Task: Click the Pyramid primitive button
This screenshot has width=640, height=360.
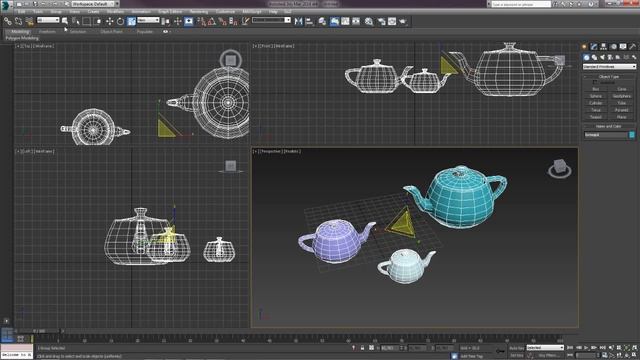Action: point(622,110)
